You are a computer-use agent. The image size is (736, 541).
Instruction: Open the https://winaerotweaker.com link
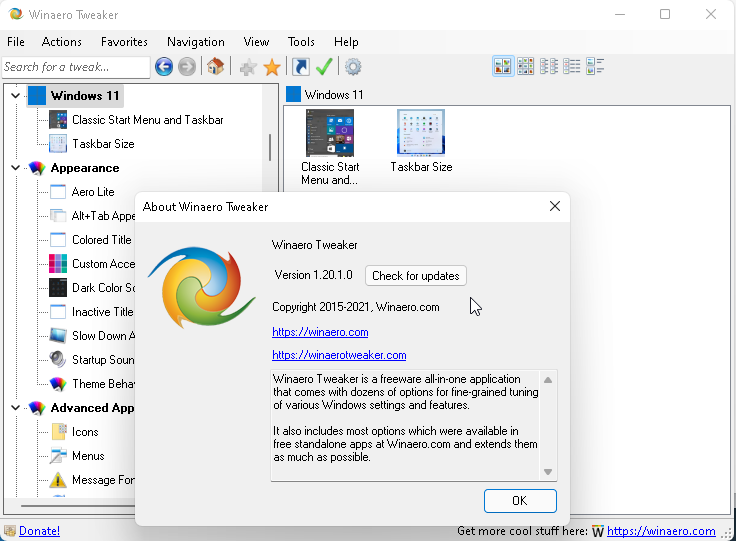339,355
